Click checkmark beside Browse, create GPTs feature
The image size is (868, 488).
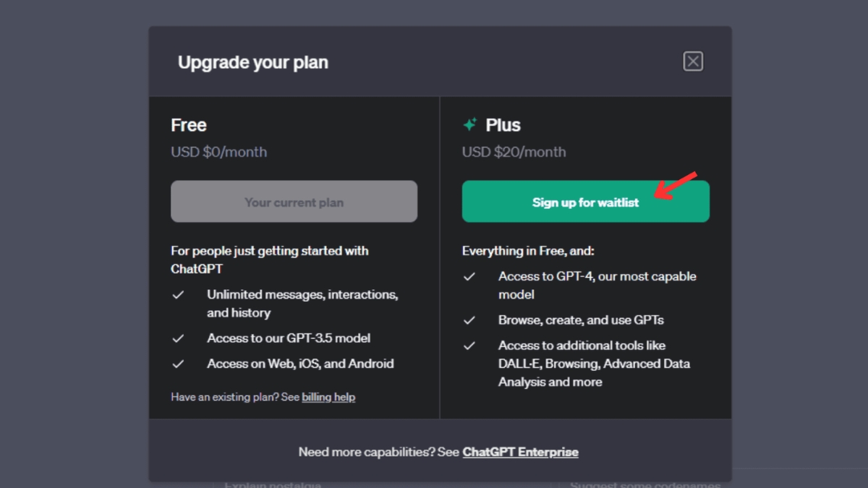(x=469, y=320)
